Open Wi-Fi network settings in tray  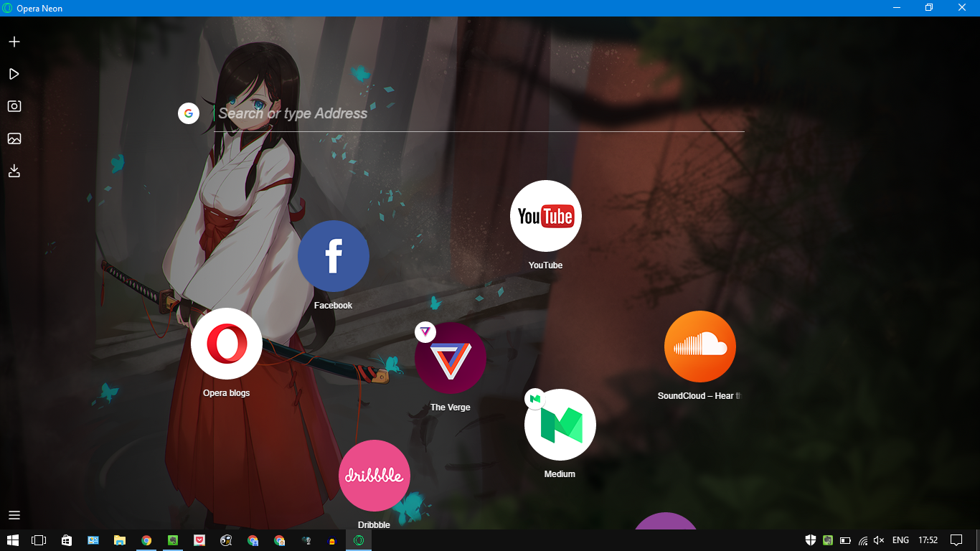coord(862,540)
